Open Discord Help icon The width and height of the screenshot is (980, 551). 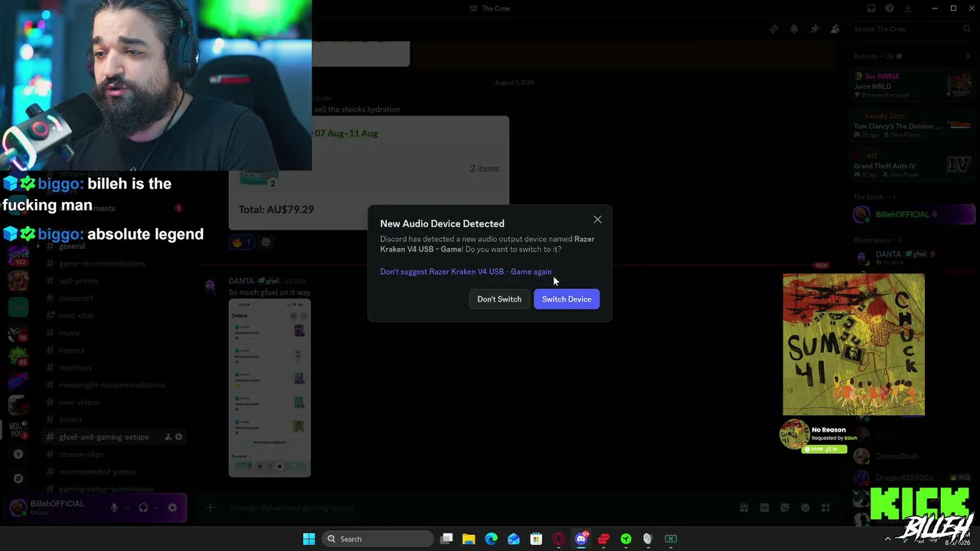(x=890, y=8)
